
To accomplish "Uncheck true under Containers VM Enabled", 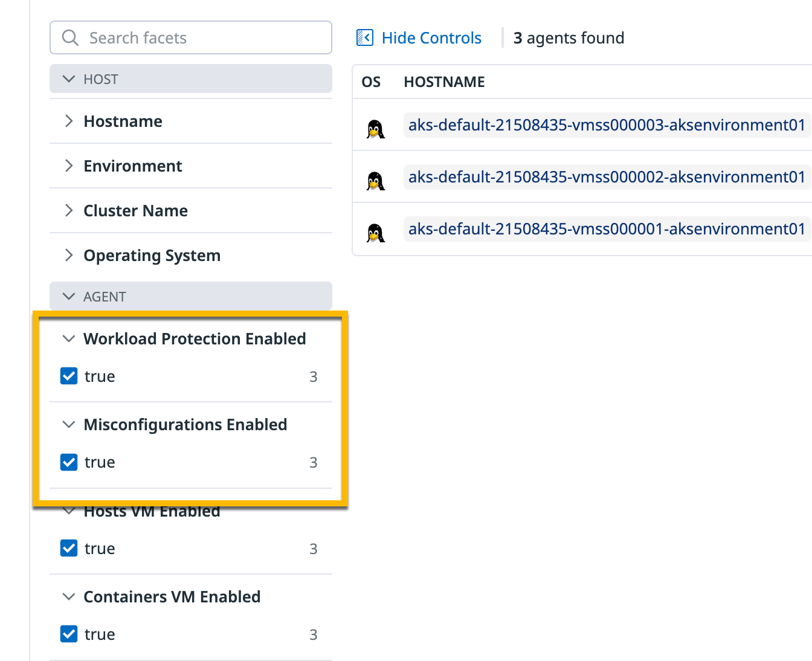I will click(69, 634).
